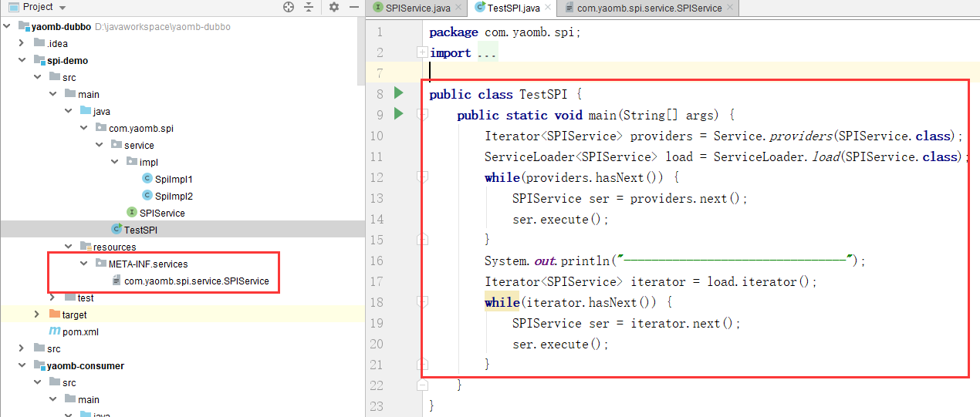
Task: Select pom.xml in the project tree
Action: (x=81, y=331)
